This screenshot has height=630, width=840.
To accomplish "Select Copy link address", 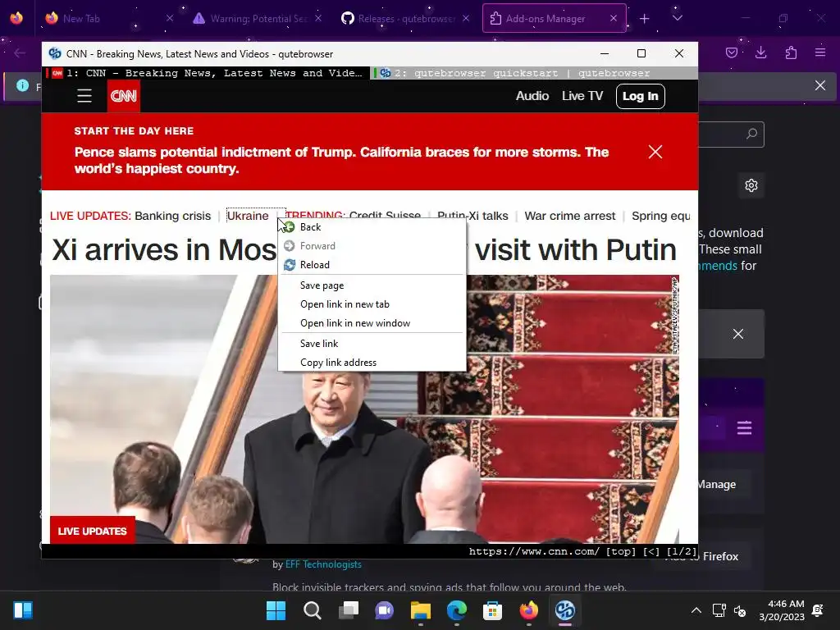I will (372, 363).
